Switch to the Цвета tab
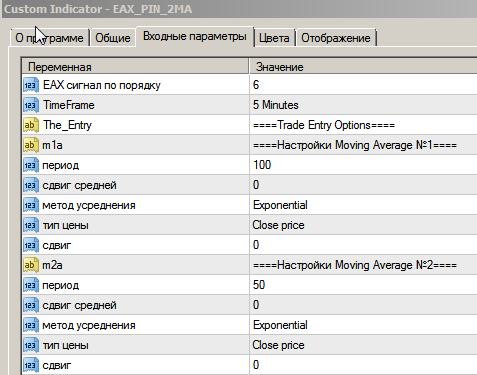 (x=274, y=38)
